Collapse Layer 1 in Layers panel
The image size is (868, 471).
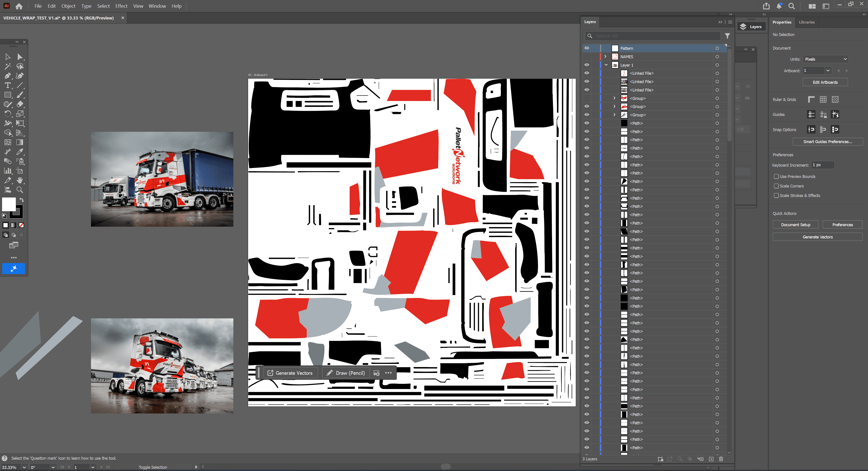pyautogui.click(x=606, y=65)
